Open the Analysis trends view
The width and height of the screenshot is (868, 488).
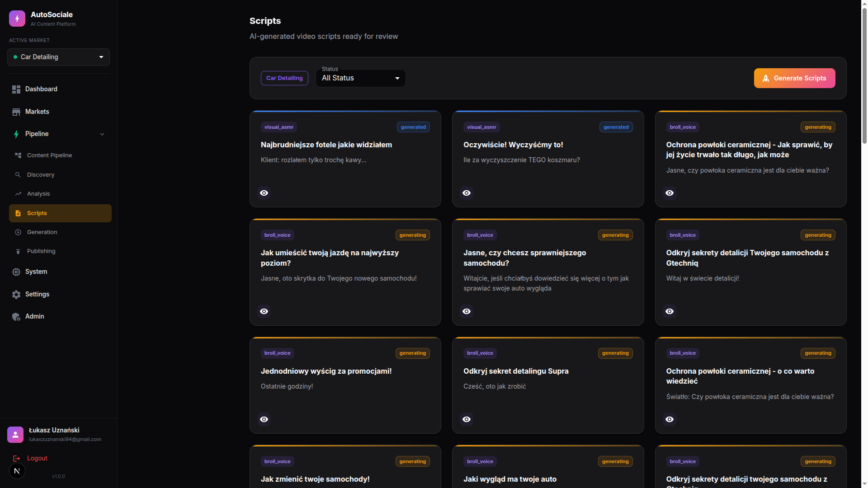[38, 193]
